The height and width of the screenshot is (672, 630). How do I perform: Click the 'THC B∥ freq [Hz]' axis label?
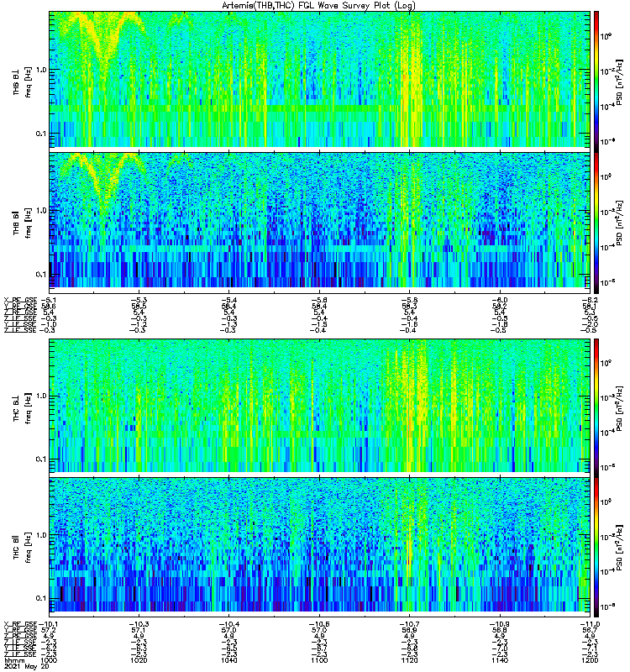[23, 547]
